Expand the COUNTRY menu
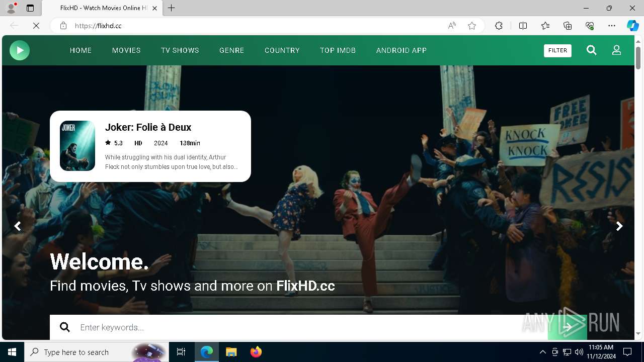 pyautogui.click(x=282, y=50)
